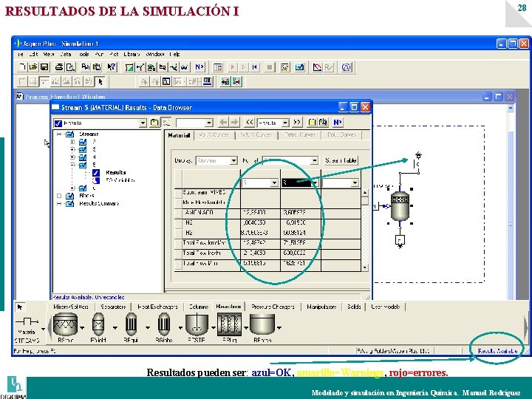This screenshot has width=532, height=399.
Task: Switch to the Separators model library tab
Action: [113, 307]
